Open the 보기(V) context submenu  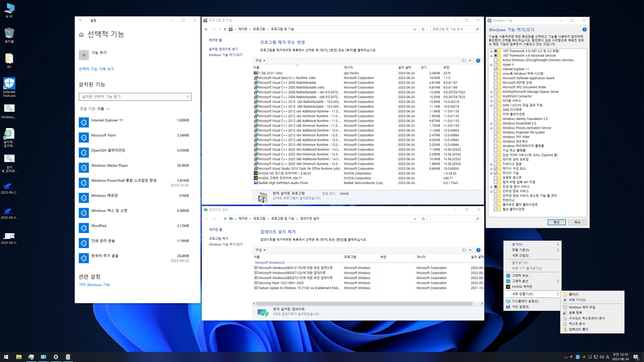(x=533, y=244)
